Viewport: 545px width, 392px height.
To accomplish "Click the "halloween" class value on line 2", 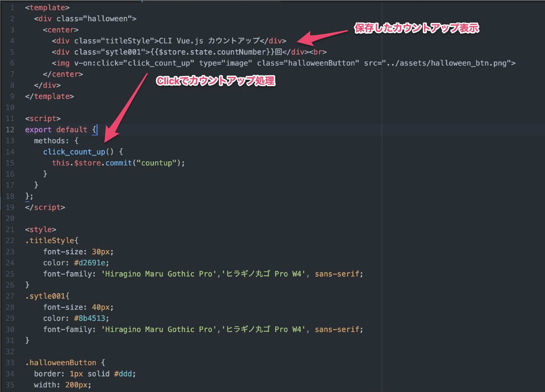I will (107, 19).
